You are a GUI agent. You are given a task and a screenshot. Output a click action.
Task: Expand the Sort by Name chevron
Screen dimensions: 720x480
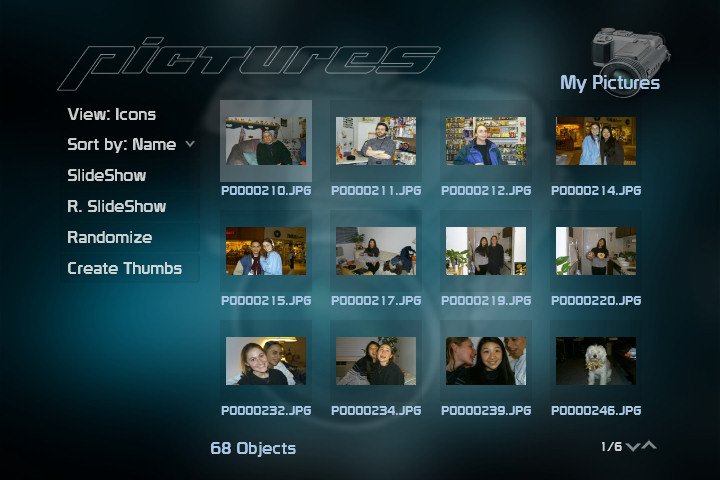tap(190, 144)
